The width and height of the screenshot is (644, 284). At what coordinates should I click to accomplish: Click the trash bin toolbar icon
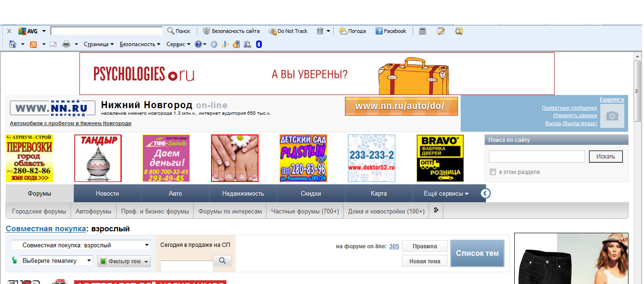coord(320,31)
